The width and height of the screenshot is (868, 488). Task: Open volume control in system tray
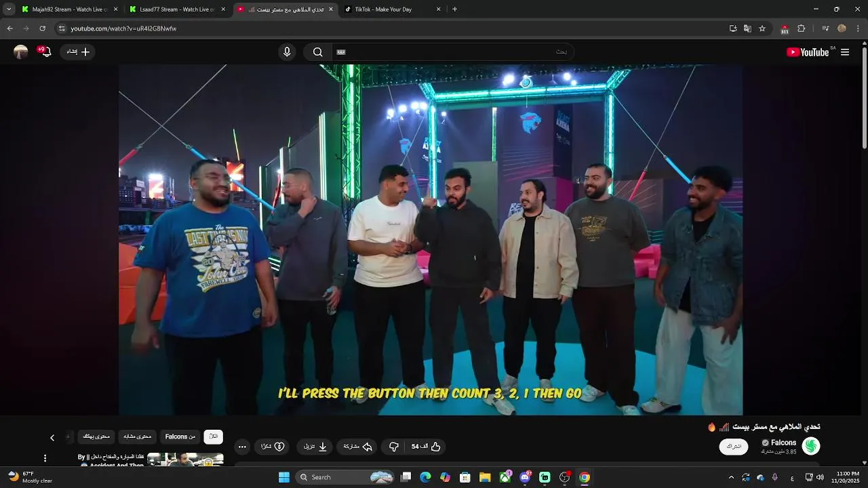820,477
